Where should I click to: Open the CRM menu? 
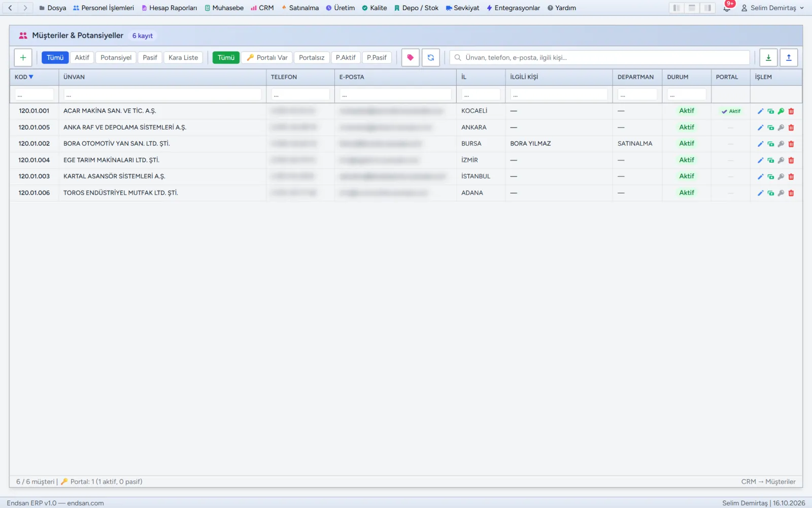262,8
